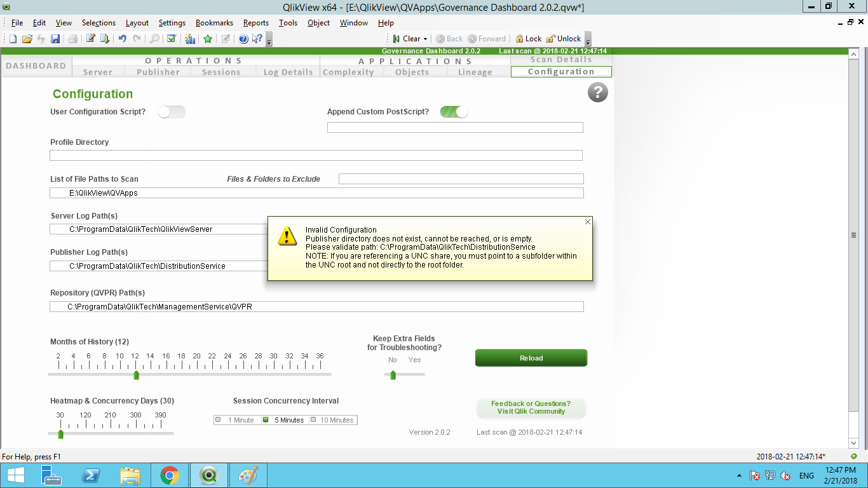
Task: Click the muted volume speaker tray icon
Action: [x=785, y=475]
